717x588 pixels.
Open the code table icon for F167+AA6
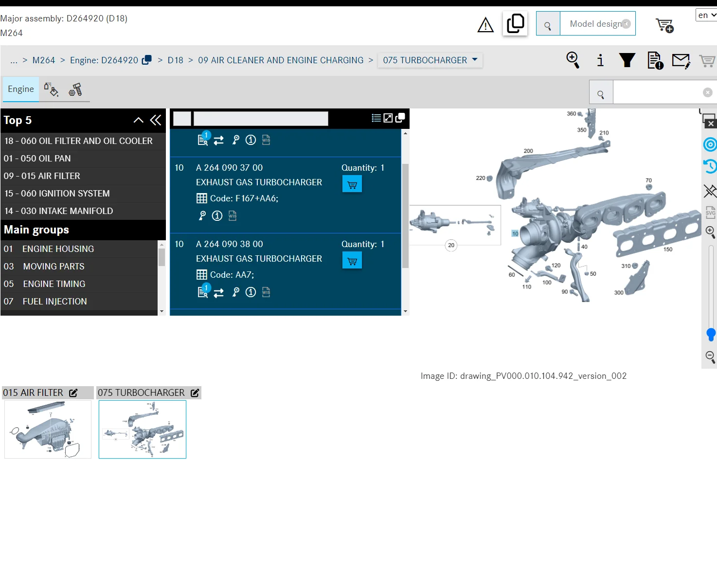tap(201, 198)
